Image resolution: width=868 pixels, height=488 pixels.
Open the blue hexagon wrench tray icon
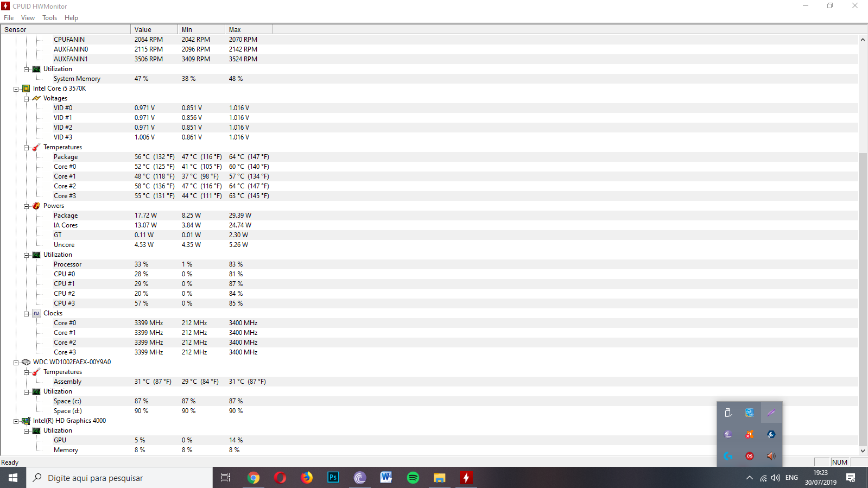pyautogui.click(x=771, y=434)
